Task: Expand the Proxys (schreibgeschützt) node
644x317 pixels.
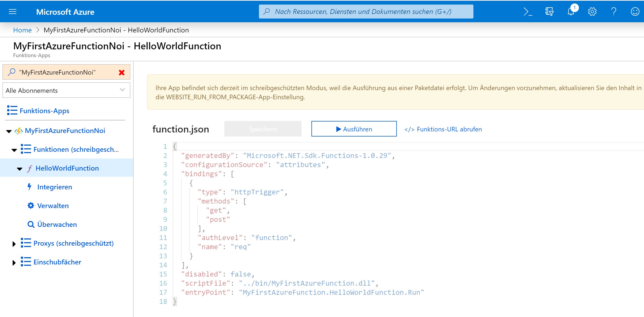Action: pyautogui.click(x=14, y=244)
